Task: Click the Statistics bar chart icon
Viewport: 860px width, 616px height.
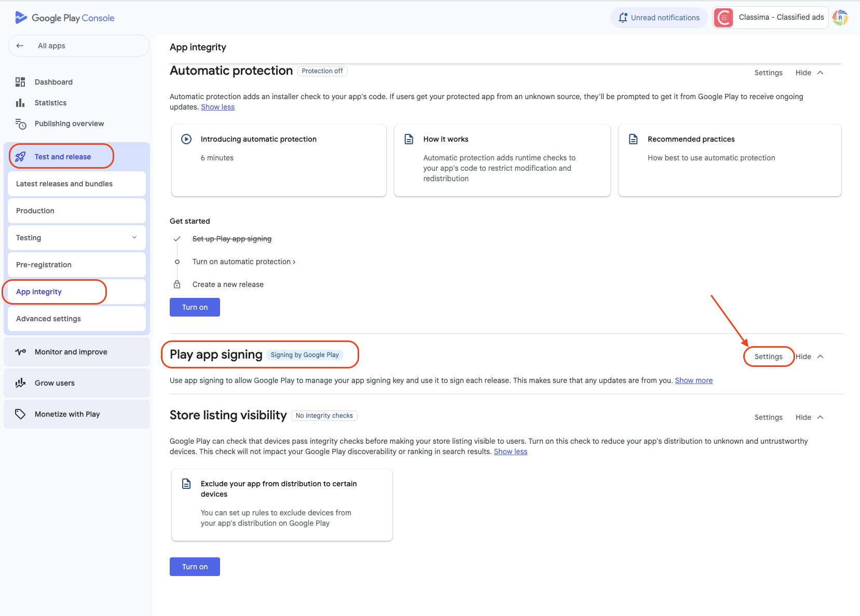Action: 20,103
